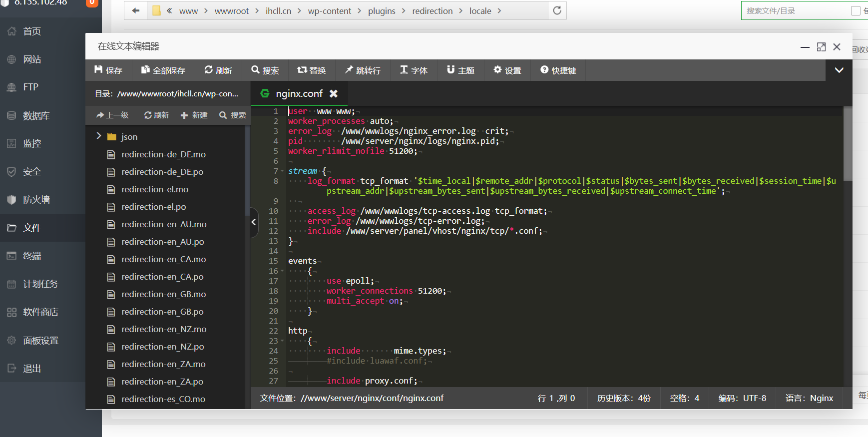Image resolution: width=868 pixels, height=437 pixels.
Task: Open redirection-en_GB.mo file
Action: 164,294
